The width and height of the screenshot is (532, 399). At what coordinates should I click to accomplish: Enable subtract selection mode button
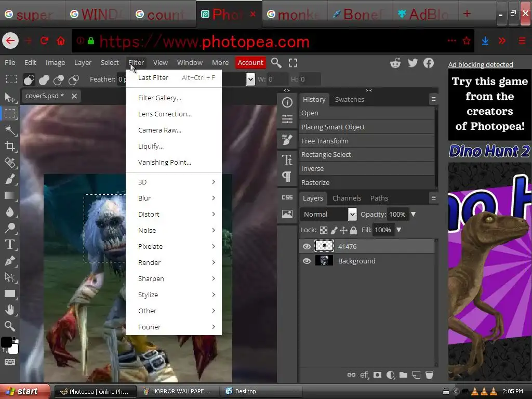click(x=59, y=79)
